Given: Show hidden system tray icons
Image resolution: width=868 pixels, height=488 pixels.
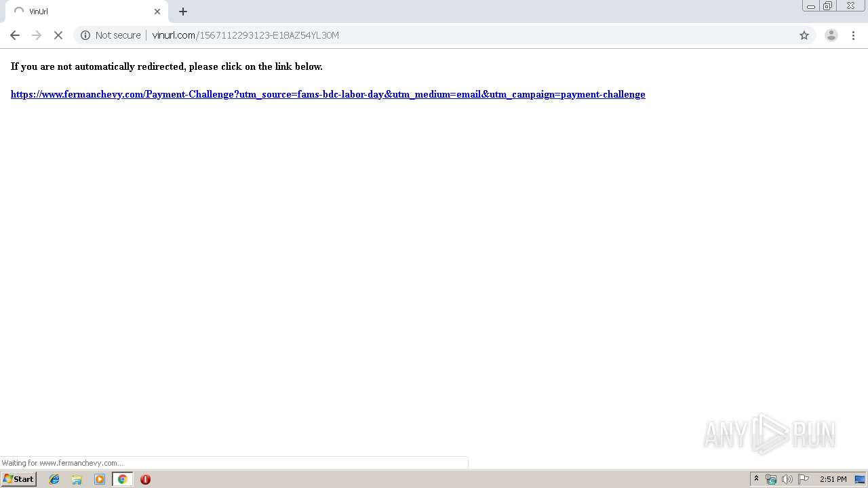Looking at the screenshot, I should pos(756,479).
